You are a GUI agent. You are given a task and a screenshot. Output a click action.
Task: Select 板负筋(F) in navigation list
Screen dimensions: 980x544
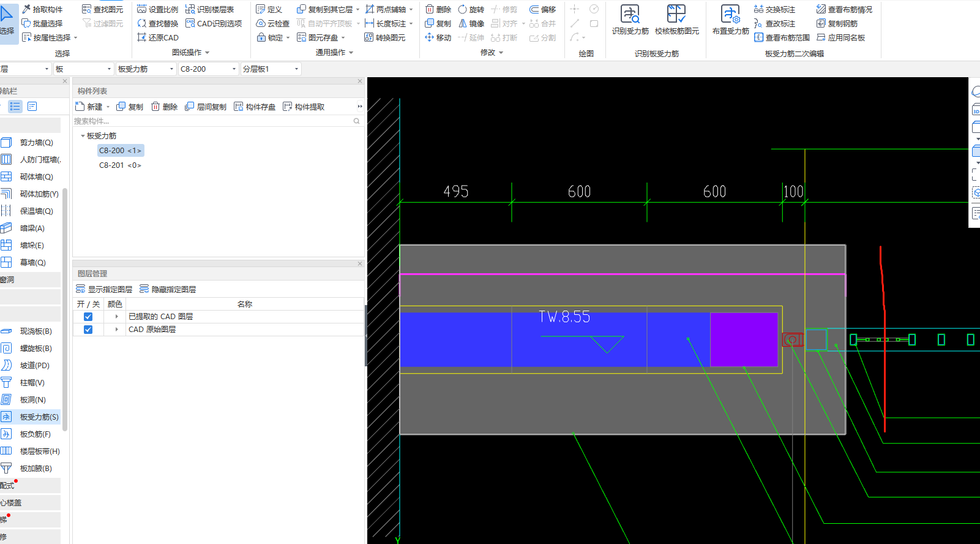(31, 434)
